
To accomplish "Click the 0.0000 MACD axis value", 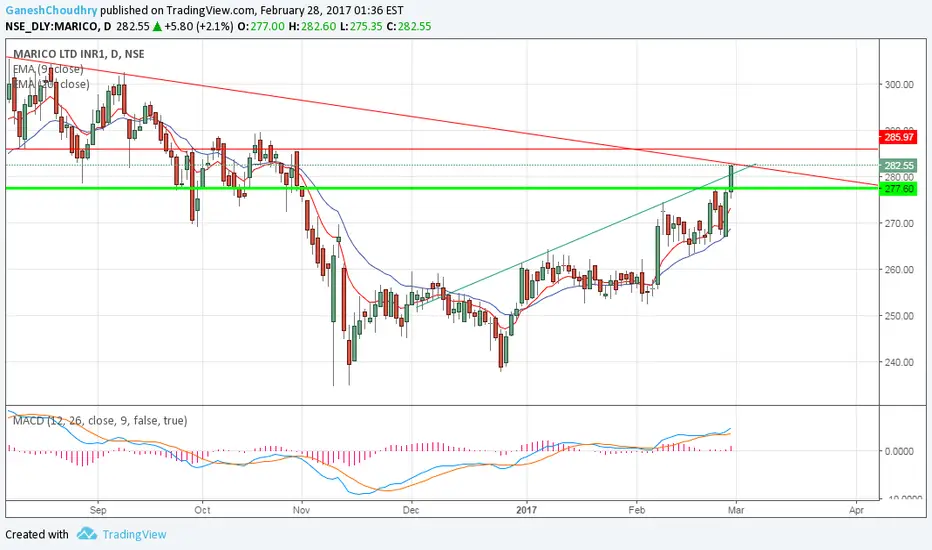I will 899,451.
